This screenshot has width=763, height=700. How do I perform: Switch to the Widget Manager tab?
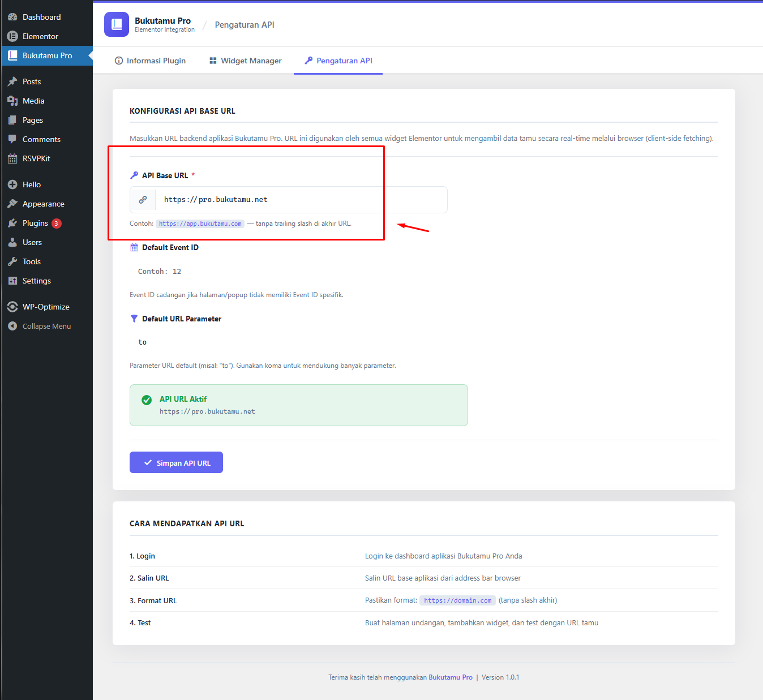(x=245, y=61)
